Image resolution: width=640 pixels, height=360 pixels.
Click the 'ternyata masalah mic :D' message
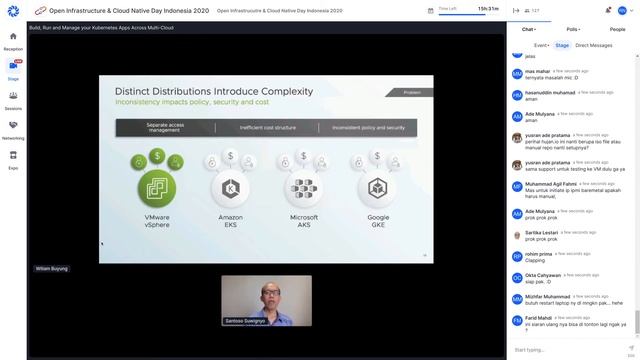(551, 78)
